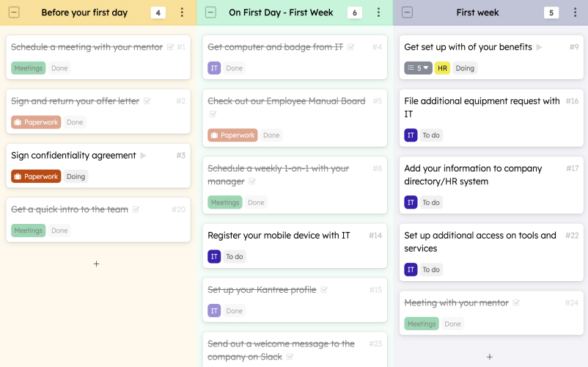Open Sign and return your offer letter card
The height and width of the screenshot is (367, 588).
75,101
